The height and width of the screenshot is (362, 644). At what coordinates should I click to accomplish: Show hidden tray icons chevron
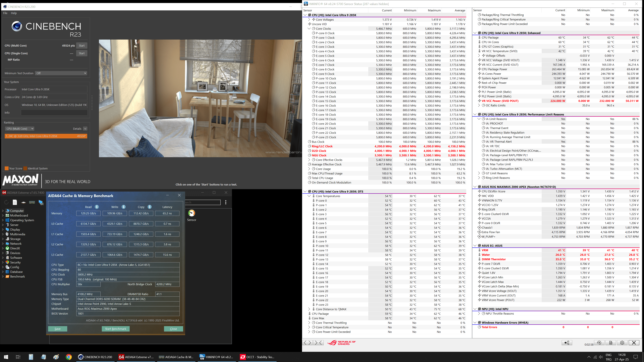[589, 357]
